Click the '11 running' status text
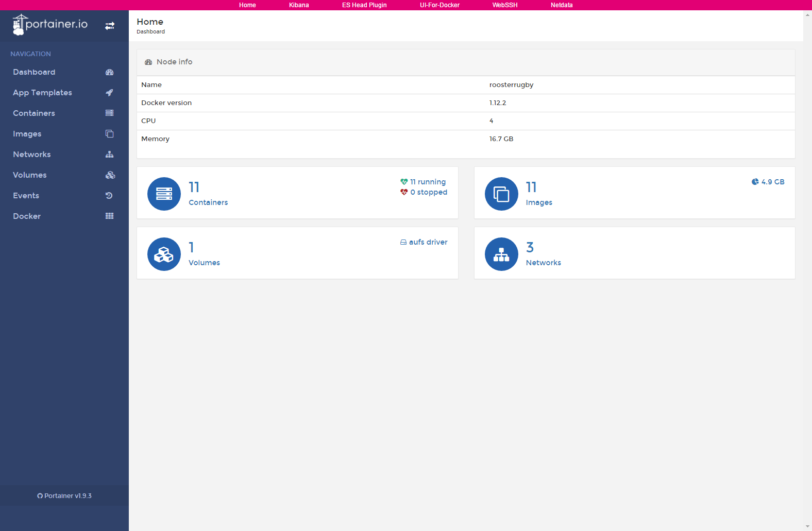Screen dimensions: 812x531 (428, 182)
